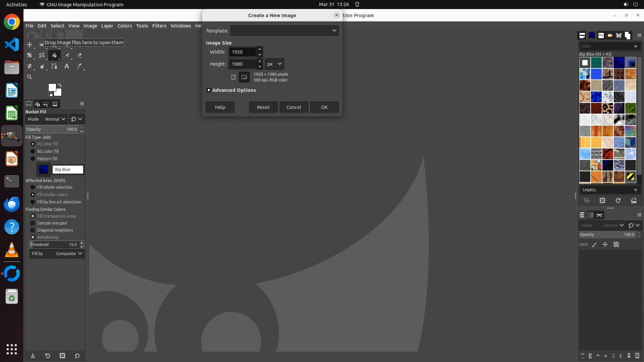Open the Colors menu
This screenshot has height=362, width=644.
124,26
